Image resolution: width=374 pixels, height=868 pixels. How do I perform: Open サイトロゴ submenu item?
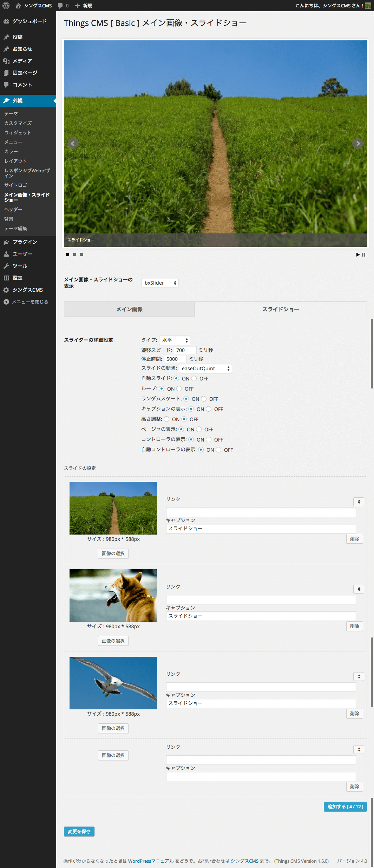[16, 185]
